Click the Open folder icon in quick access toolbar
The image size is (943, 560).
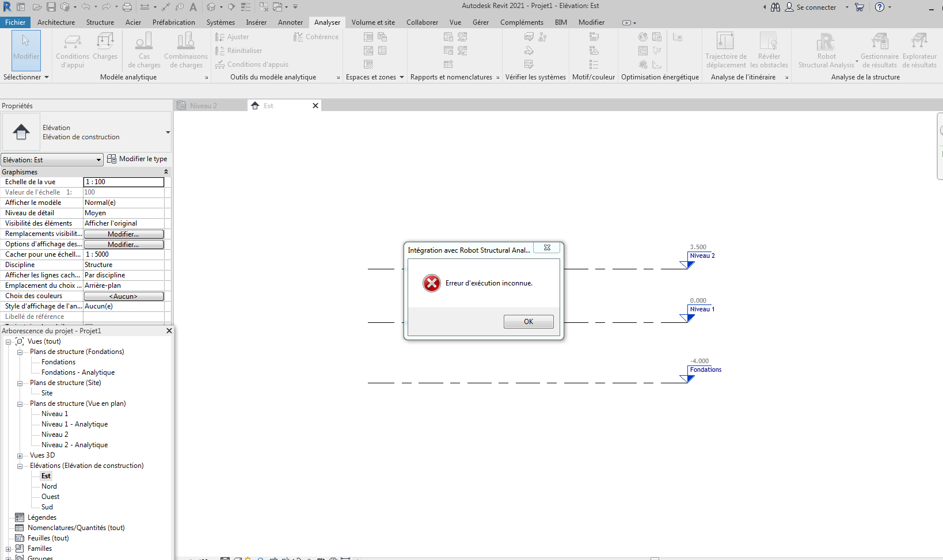pyautogui.click(x=37, y=7)
